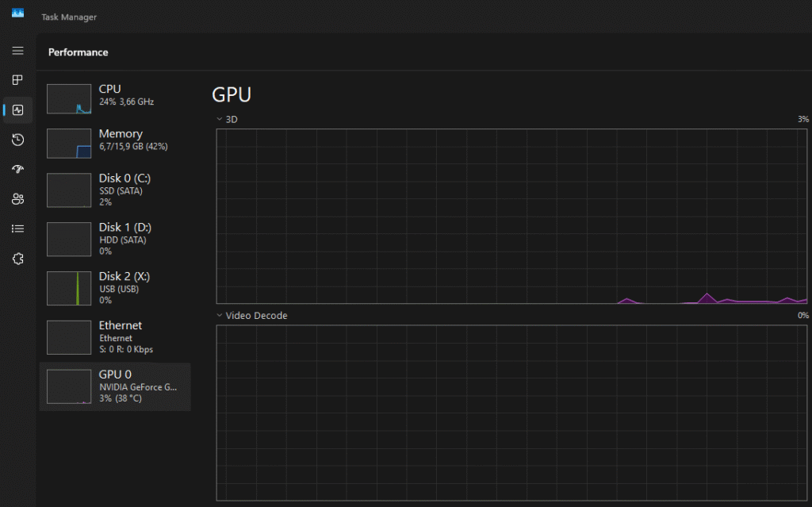812x507 pixels.
Task: Click the GPU heading text
Action: click(x=232, y=95)
